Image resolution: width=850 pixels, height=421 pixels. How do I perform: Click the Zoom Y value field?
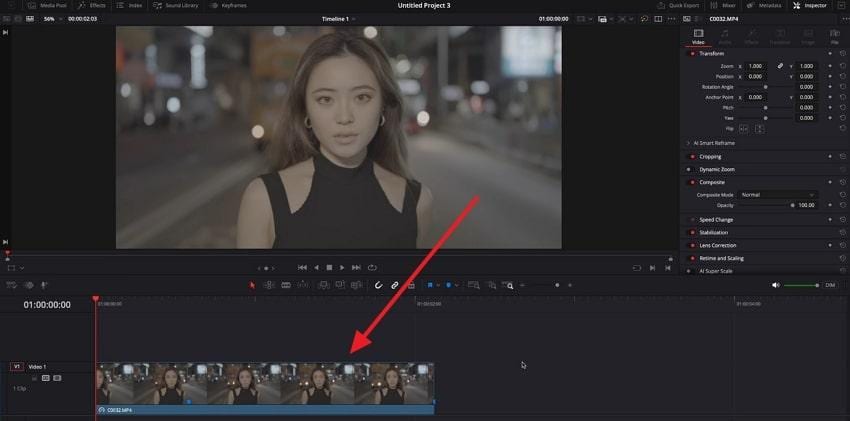click(x=806, y=66)
